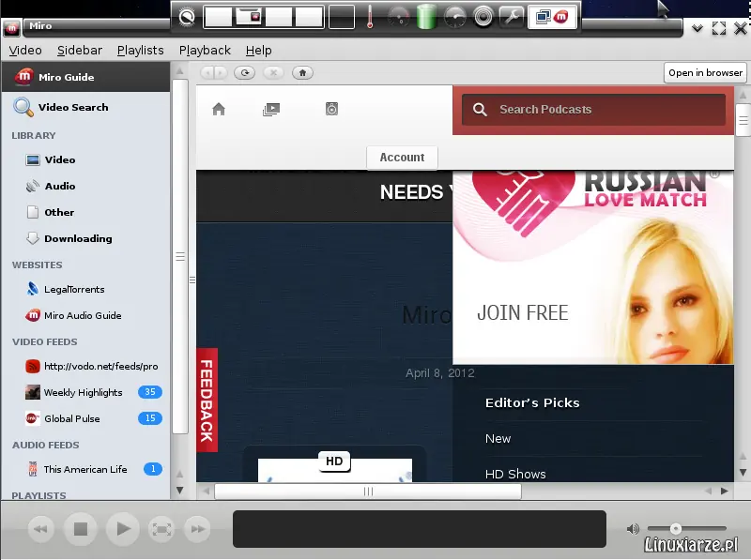Open the Other library section

coord(59,213)
